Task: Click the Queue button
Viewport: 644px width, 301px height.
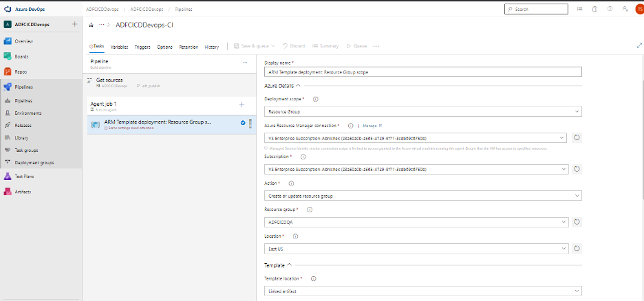Action: 357,46
